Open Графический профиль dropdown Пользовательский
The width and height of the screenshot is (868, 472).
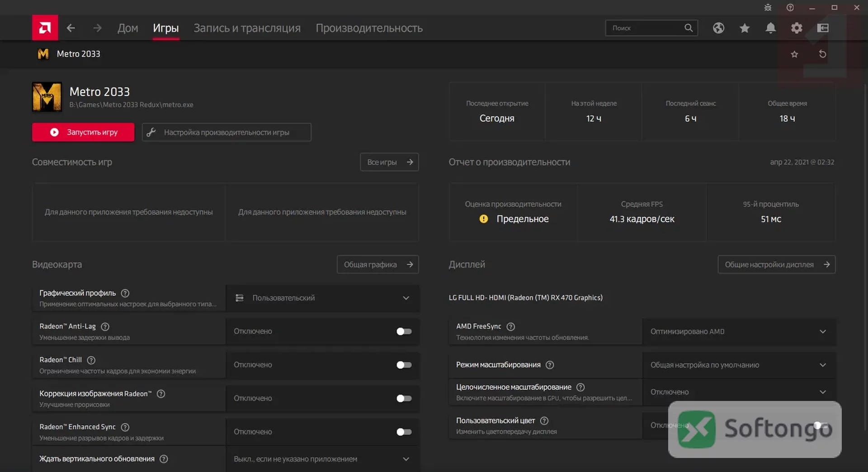(322, 298)
